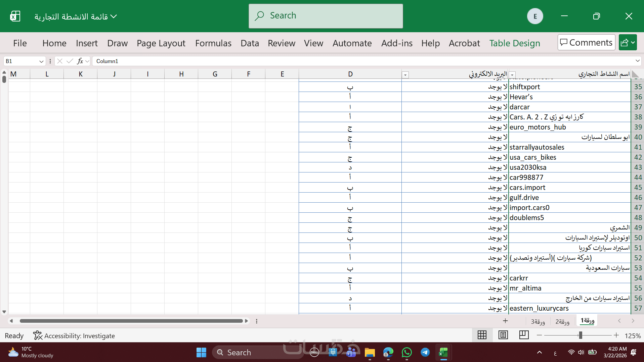Screen dimensions: 644x362
Task: Switch to the Table Design tab
Action: tap(515, 43)
